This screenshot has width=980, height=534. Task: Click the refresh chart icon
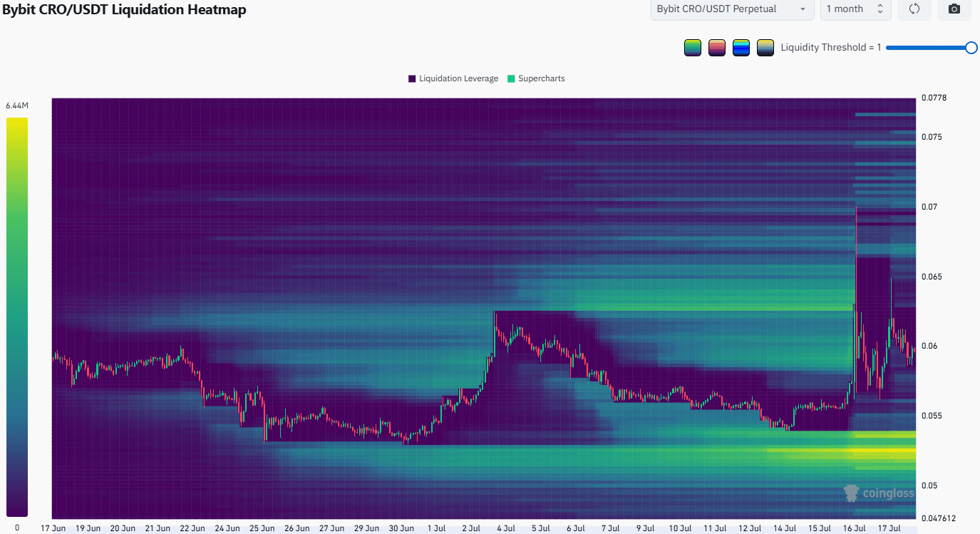coord(914,9)
